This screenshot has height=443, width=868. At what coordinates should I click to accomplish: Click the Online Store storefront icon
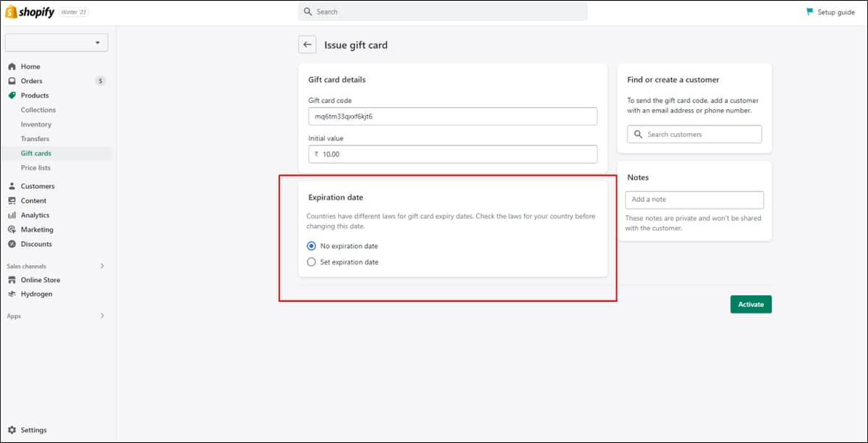click(x=12, y=280)
